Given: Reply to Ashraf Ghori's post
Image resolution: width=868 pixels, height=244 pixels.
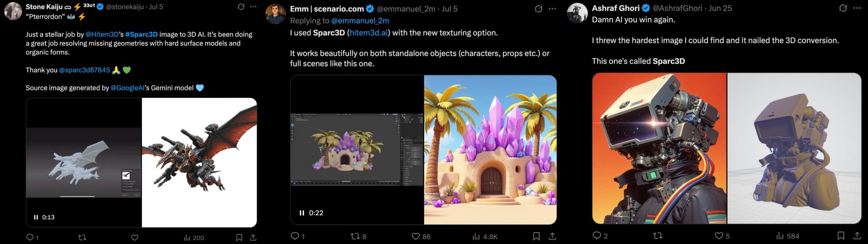Looking at the screenshot, I should [x=596, y=236].
